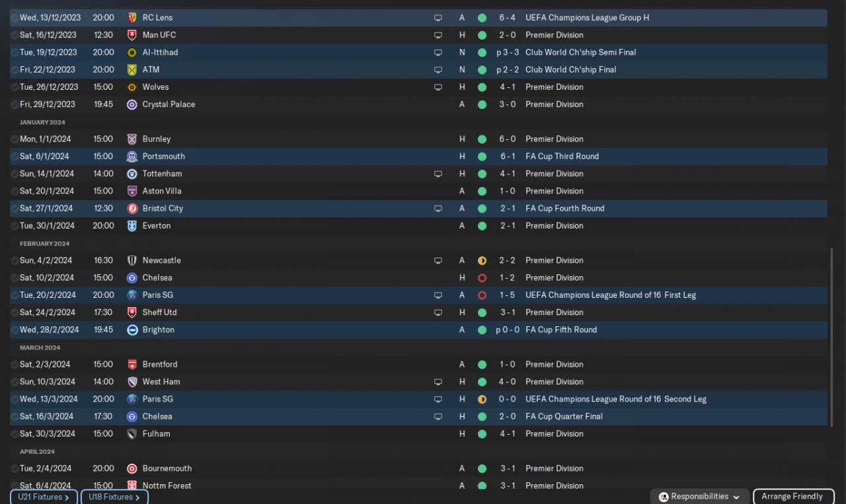
Task: Toggle the check circle beside Sat, 2/3/2024
Action: [x=15, y=365]
